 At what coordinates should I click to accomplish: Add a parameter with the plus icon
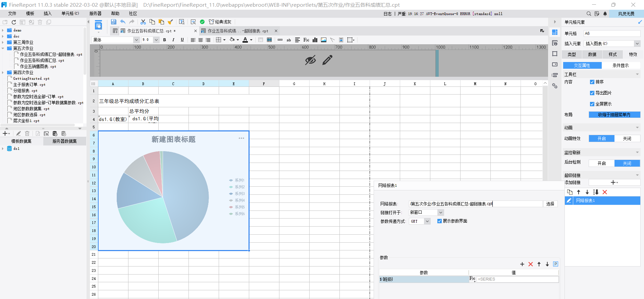[522, 264]
